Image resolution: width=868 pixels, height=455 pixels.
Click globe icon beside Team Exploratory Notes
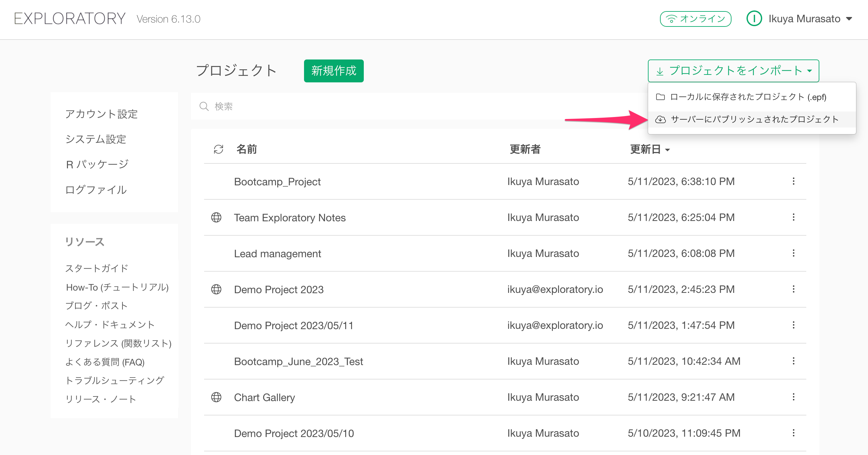pos(216,218)
